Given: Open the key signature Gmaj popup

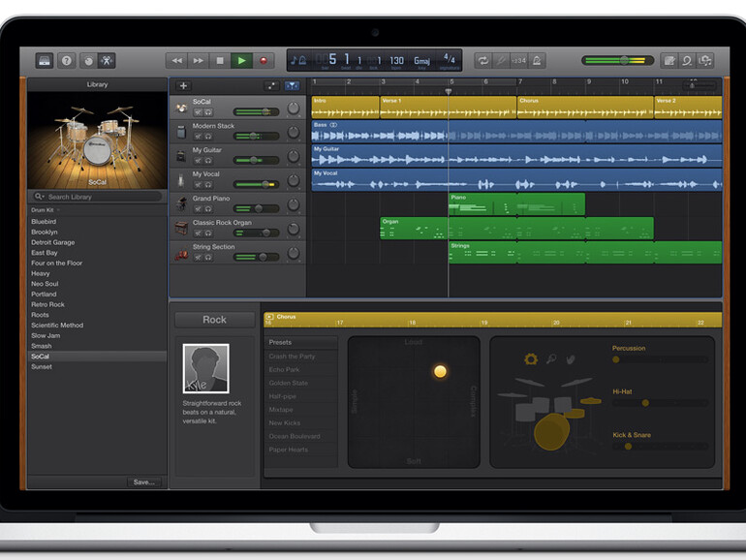Looking at the screenshot, I should (421, 60).
